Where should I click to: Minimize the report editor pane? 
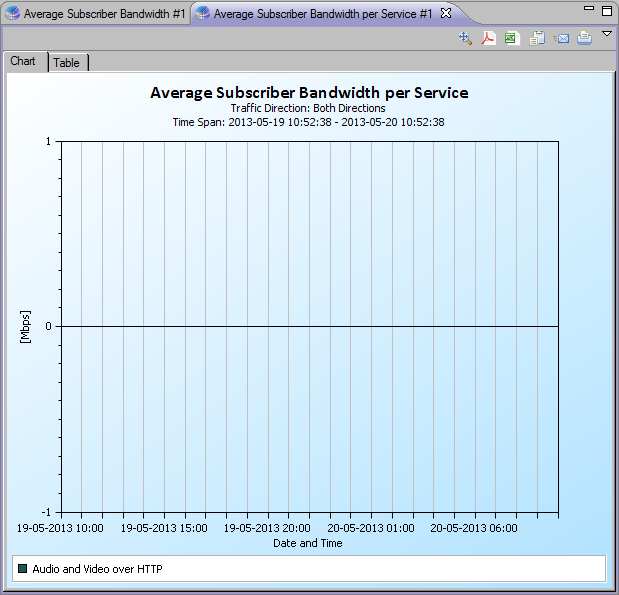click(589, 8)
